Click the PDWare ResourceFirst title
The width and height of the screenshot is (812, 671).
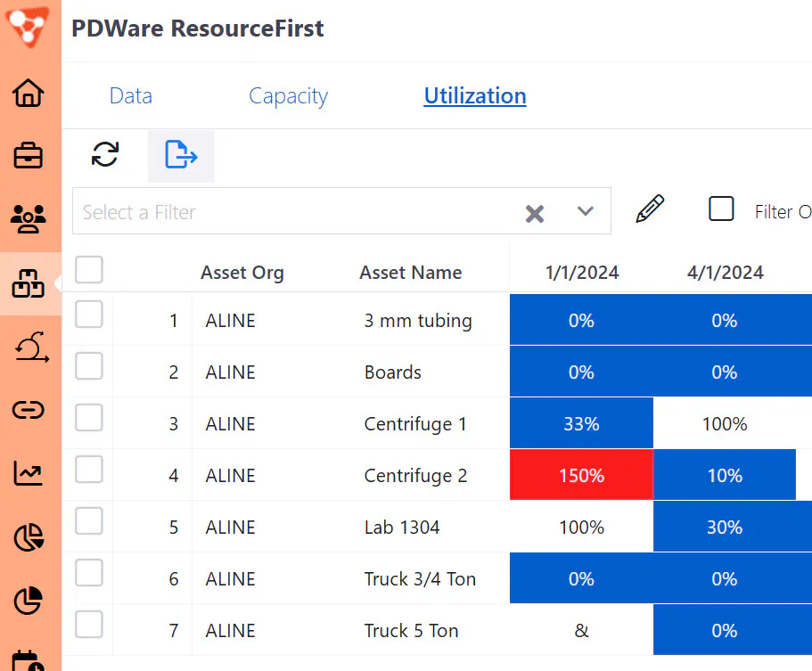pyautogui.click(x=197, y=28)
